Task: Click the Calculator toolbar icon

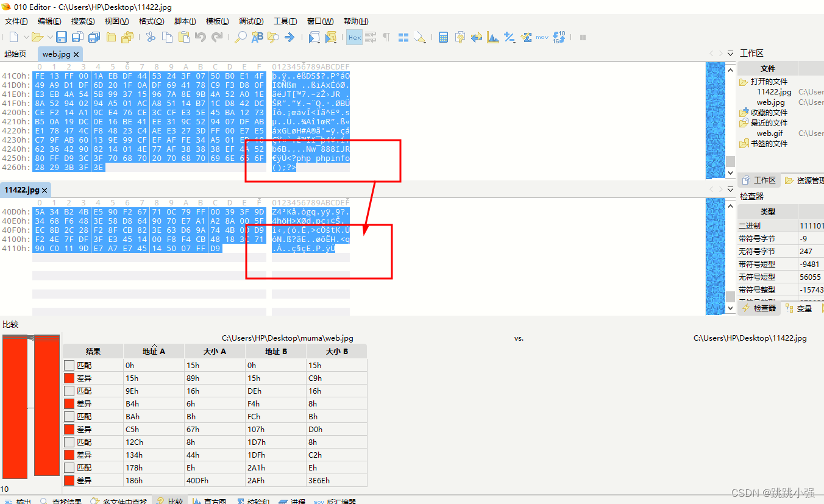Action: coord(444,37)
